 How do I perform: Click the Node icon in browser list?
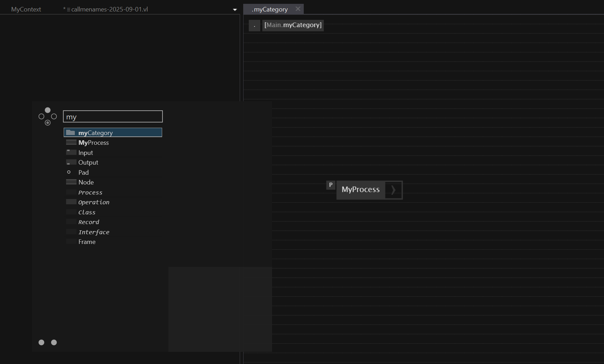(71, 182)
